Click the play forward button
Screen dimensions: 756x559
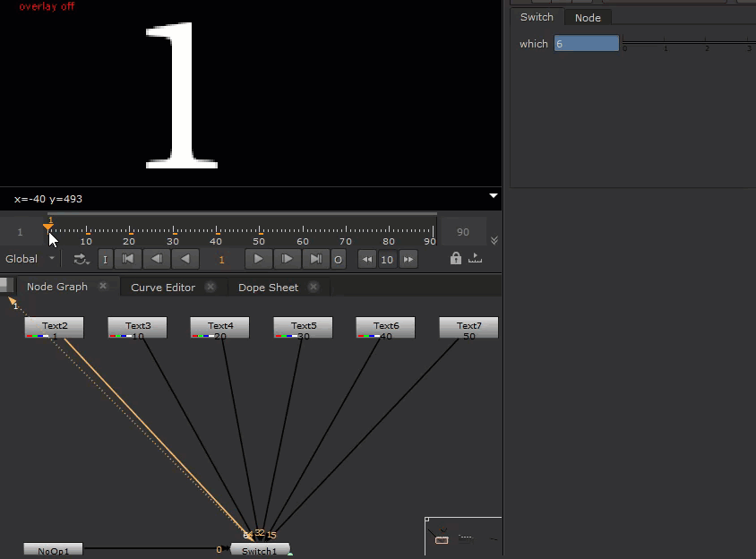point(258,259)
